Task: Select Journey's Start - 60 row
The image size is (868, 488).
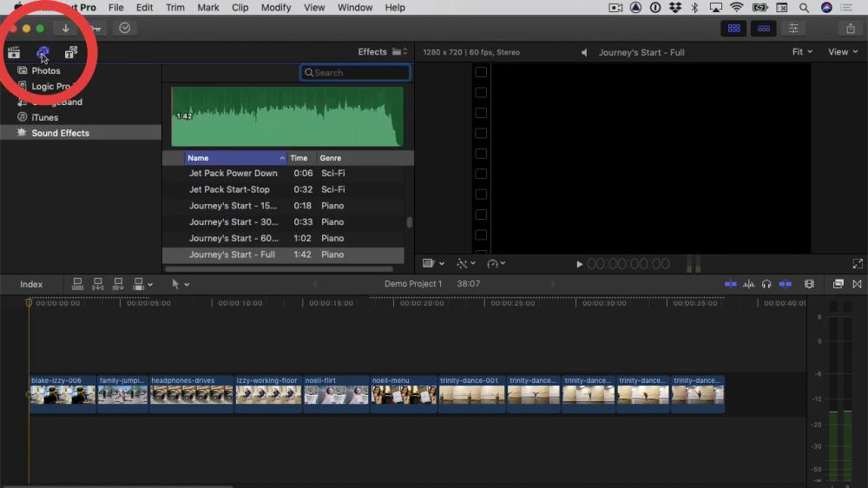Action: click(284, 238)
